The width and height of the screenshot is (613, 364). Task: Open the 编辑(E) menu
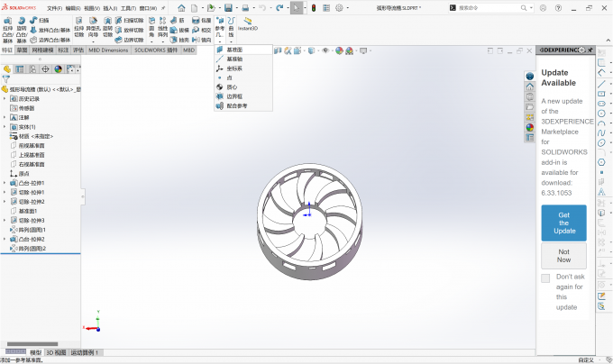click(73, 8)
